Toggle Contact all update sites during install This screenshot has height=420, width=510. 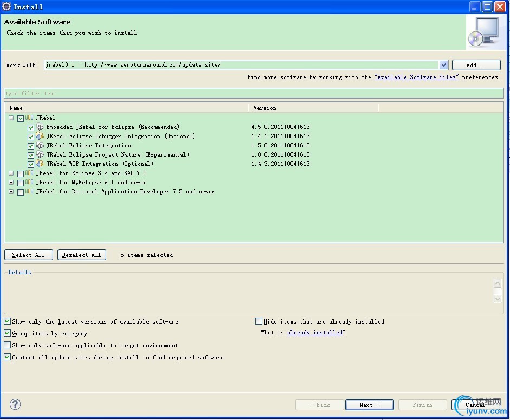[x=8, y=357]
